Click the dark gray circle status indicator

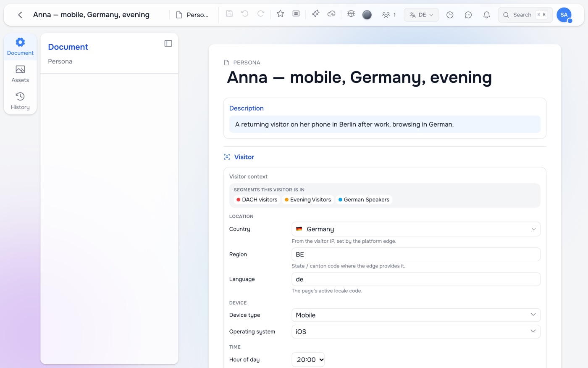pos(367,15)
